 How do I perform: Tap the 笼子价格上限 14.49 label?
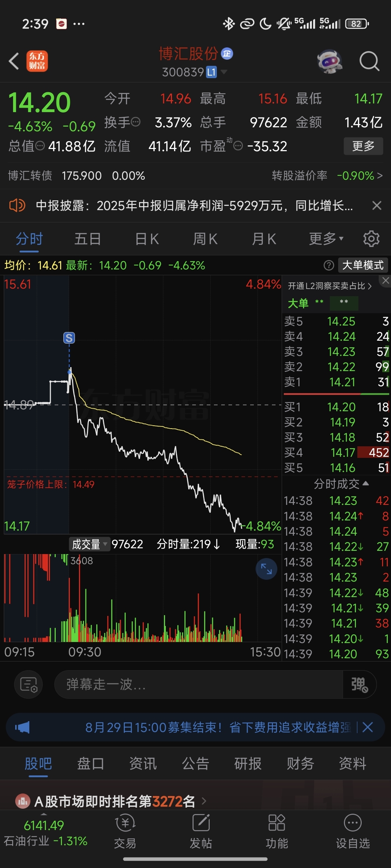point(51,485)
